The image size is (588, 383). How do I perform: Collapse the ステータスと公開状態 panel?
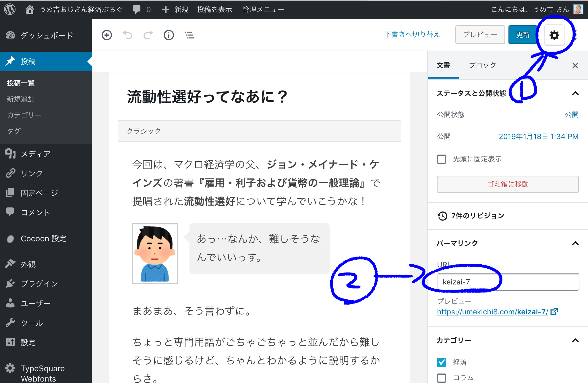(575, 93)
